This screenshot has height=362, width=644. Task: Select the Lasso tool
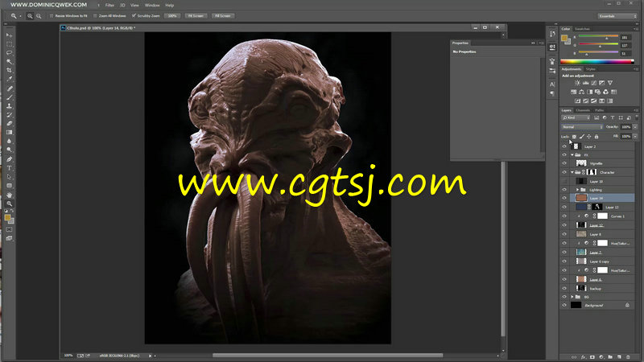coord(9,53)
